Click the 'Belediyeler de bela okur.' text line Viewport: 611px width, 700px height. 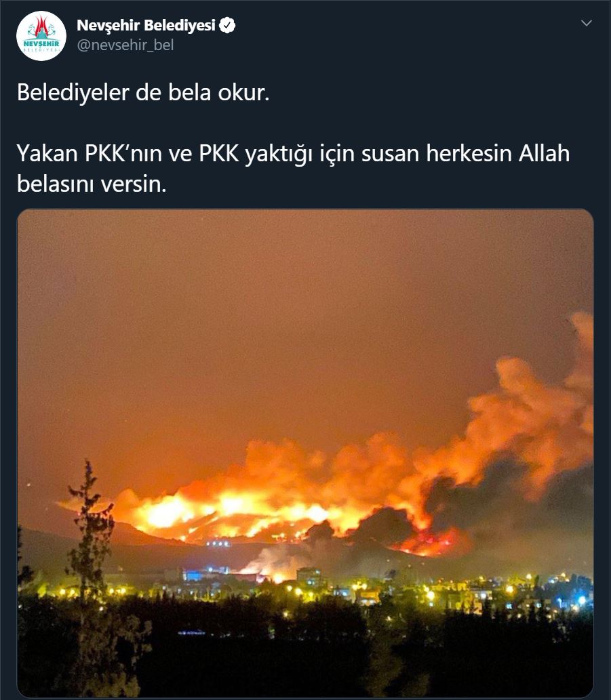click(143, 92)
